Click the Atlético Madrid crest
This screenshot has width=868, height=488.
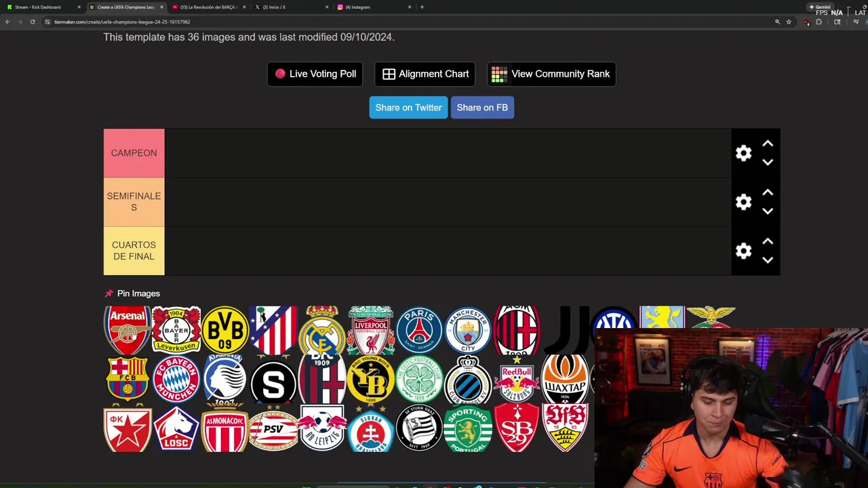[x=273, y=330]
